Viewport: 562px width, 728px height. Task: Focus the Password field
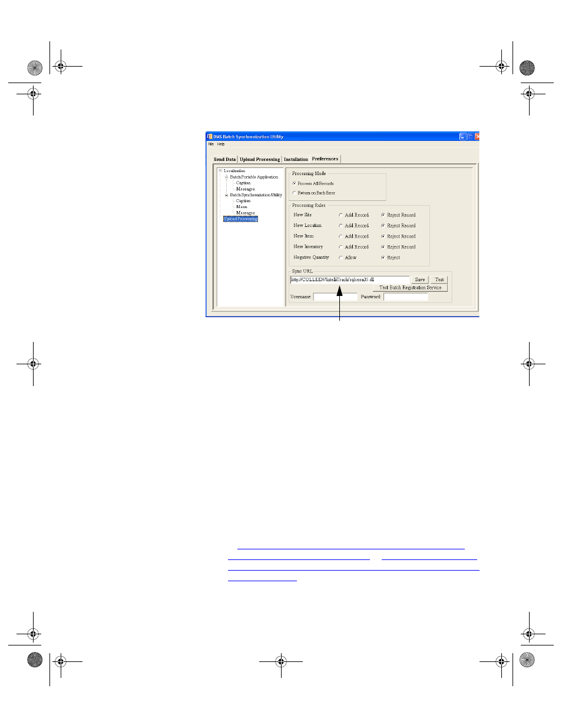[x=406, y=297]
